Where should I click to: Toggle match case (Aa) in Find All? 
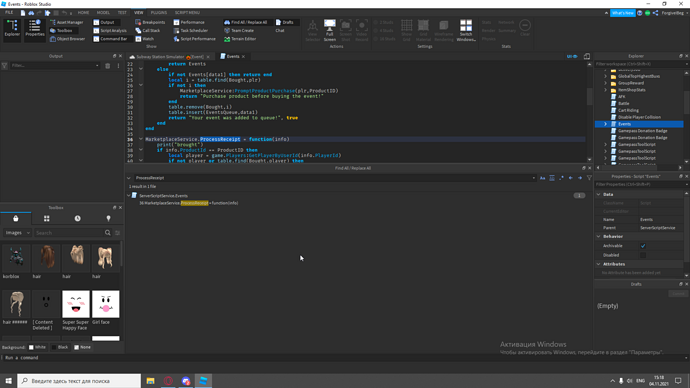click(543, 178)
